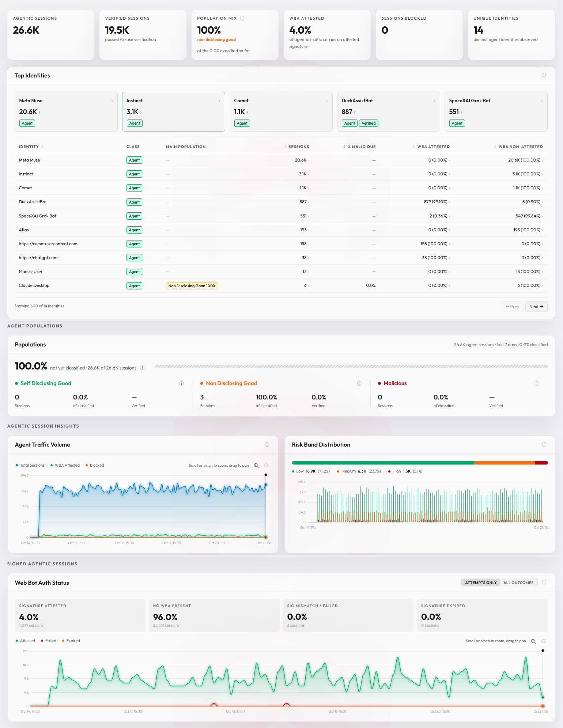Viewport: 563px width, 728px height.
Task: Reset zoom on Web Bot Auth chart
Action: [x=544, y=641]
